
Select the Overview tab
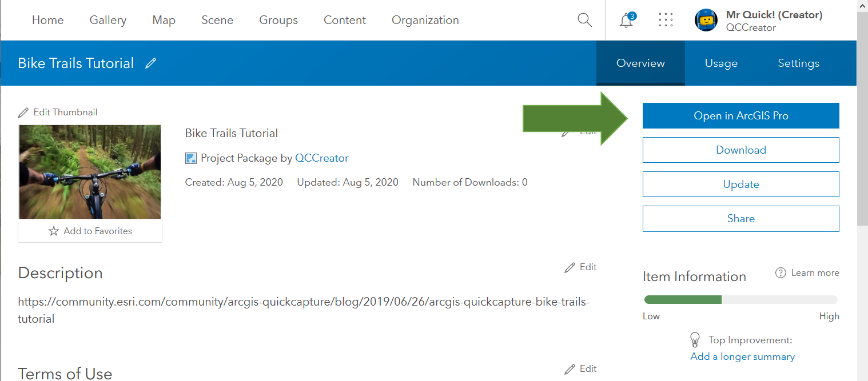(x=640, y=63)
